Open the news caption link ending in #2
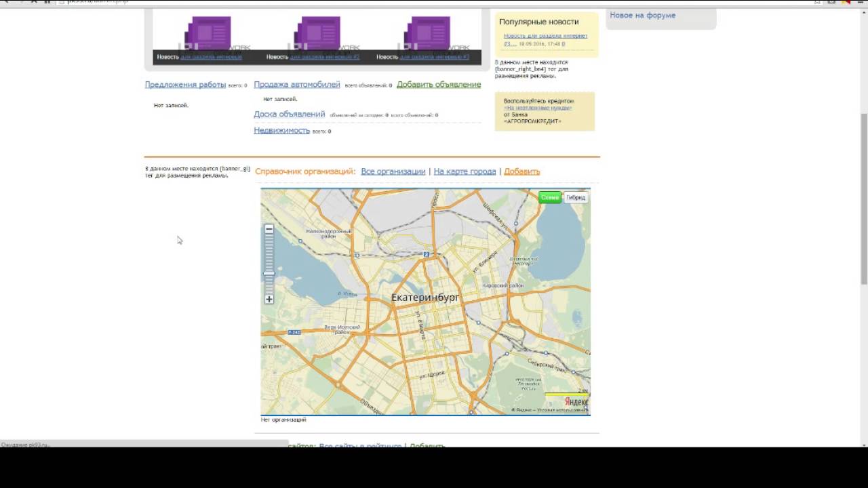Image resolution: width=868 pixels, height=488 pixels. [325, 57]
